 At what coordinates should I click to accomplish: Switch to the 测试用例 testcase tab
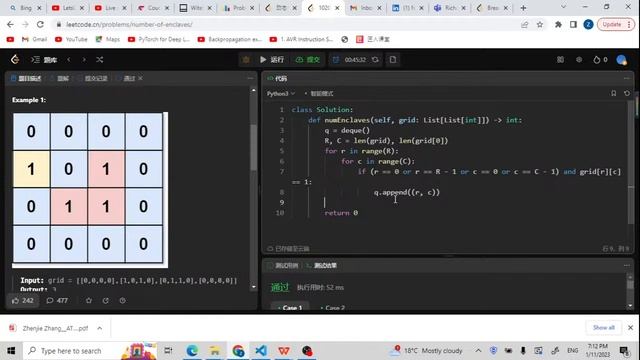point(283,266)
